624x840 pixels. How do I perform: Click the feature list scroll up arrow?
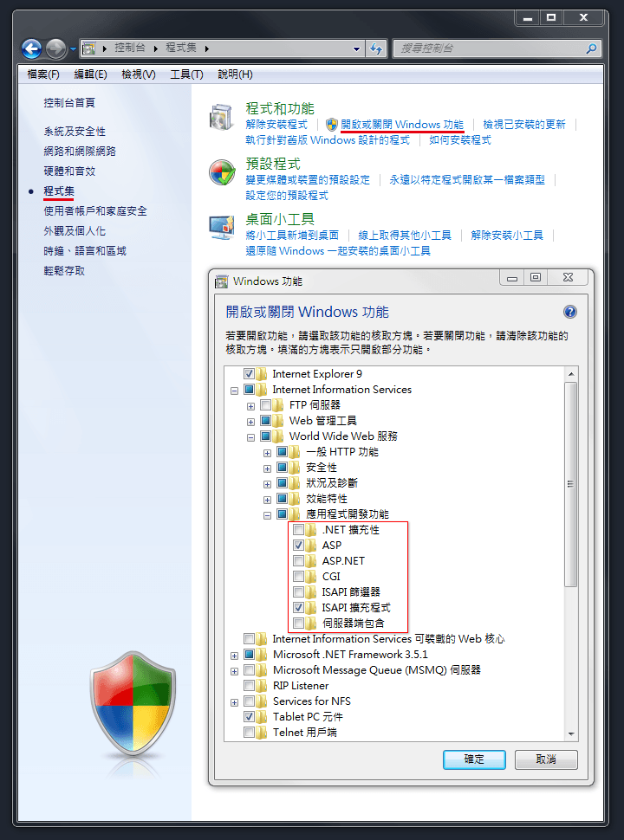tap(570, 374)
